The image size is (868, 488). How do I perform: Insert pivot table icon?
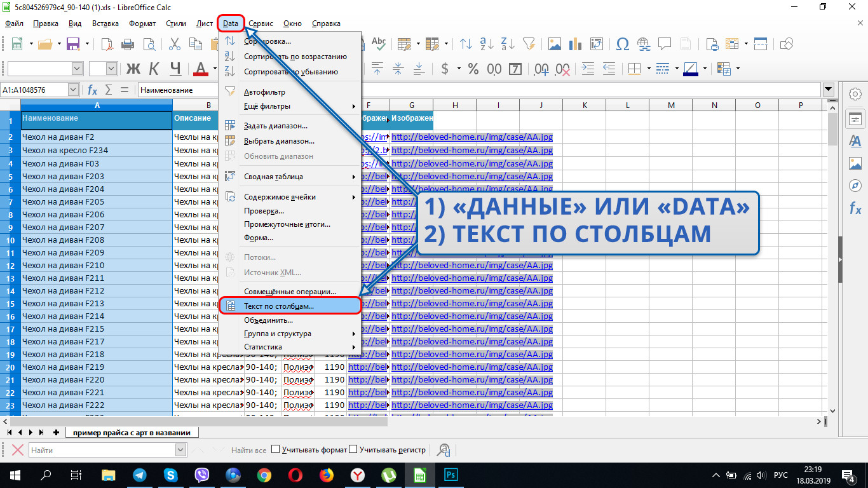pos(597,44)
